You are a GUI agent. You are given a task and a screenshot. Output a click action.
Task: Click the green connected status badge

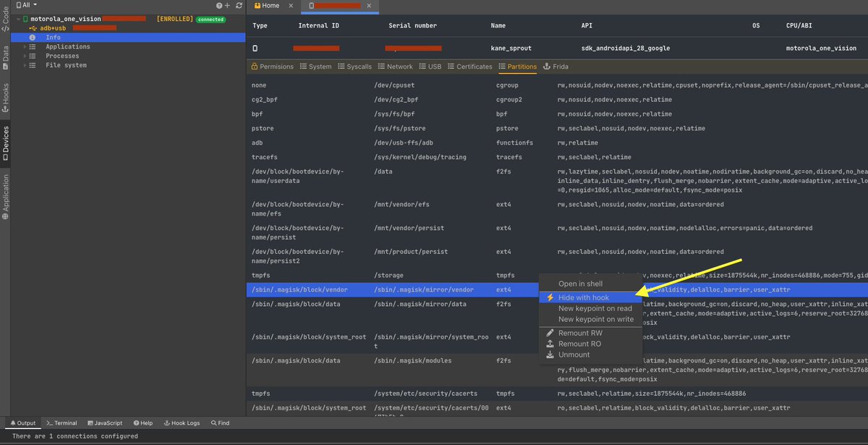(210, 19)
